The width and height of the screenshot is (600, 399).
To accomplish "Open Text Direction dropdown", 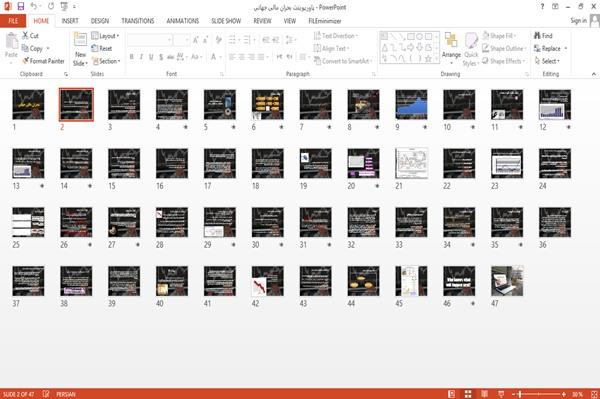I will coord(336,36).
